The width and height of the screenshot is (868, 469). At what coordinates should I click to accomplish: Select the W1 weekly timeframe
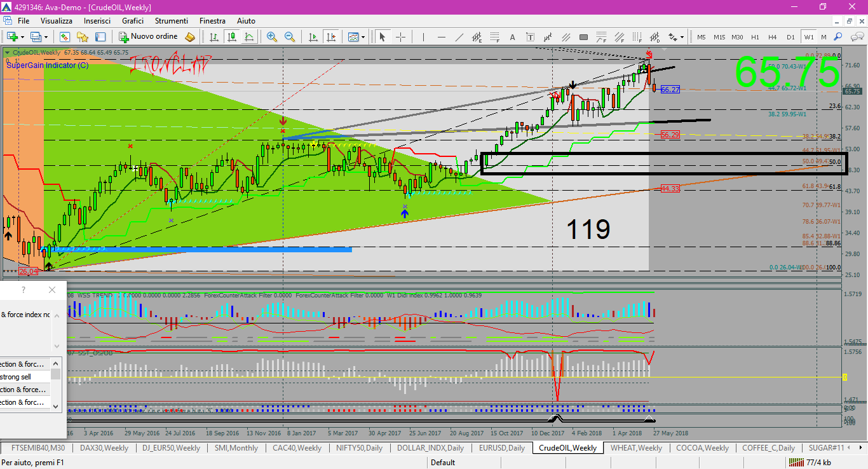(x=808, y=37)
